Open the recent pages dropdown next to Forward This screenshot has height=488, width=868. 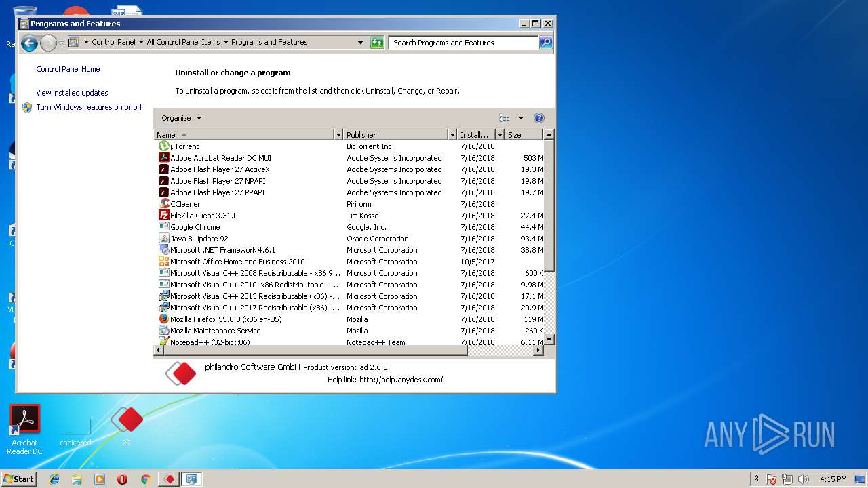click(62, 43)
